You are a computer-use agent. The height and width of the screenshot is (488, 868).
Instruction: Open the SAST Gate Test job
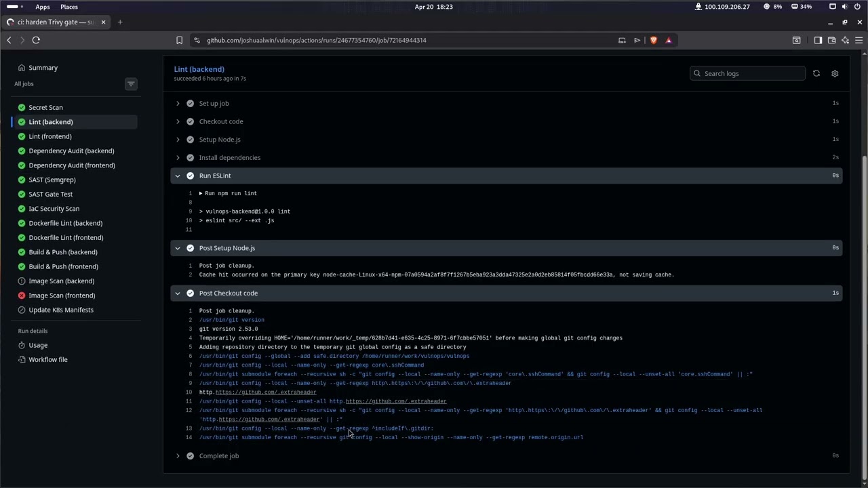(75, 195)
